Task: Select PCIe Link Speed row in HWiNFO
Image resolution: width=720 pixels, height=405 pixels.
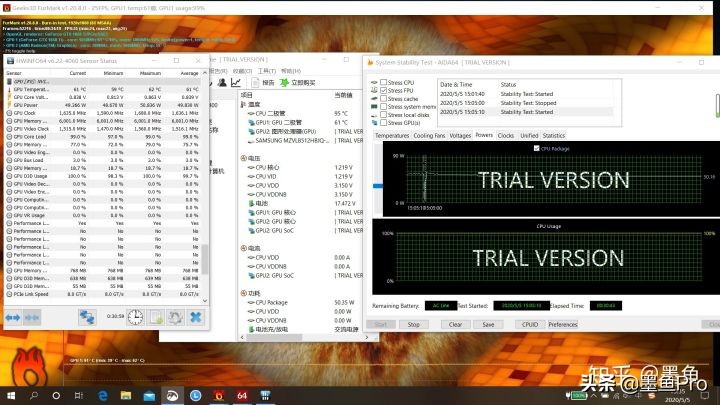Action: pos(104,294)
